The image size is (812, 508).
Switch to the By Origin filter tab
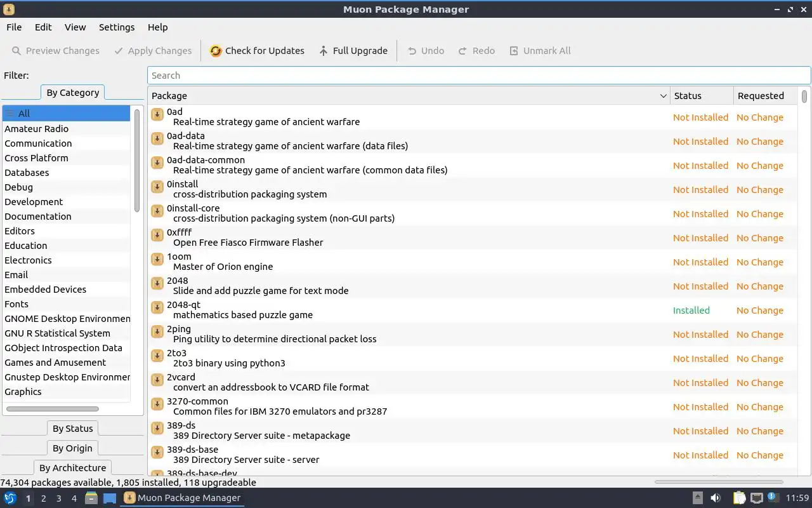point(73,448)
